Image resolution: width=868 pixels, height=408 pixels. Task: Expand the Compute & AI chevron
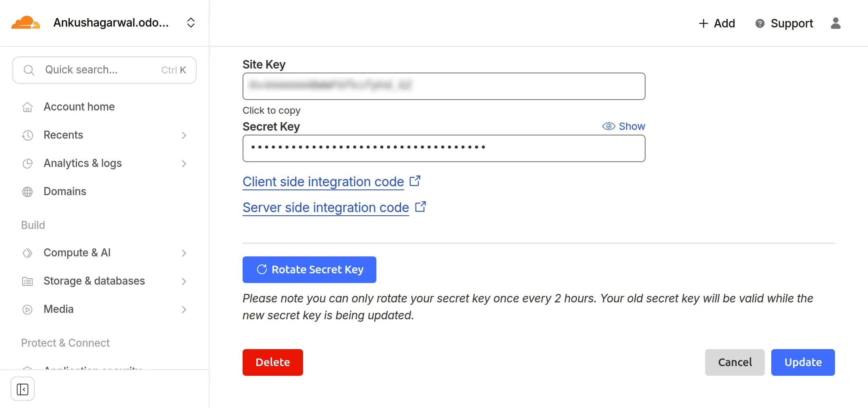tap(184, 253)
